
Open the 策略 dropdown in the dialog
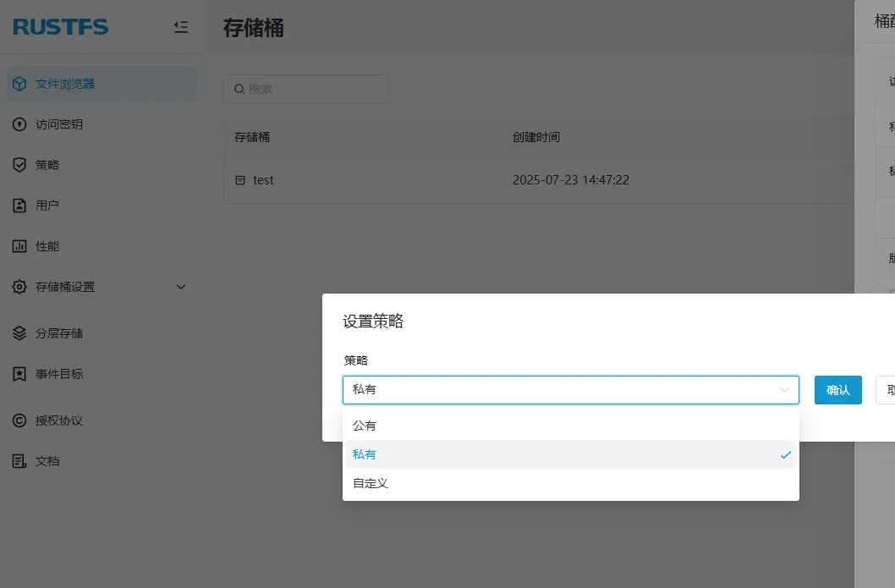[571, 390]
